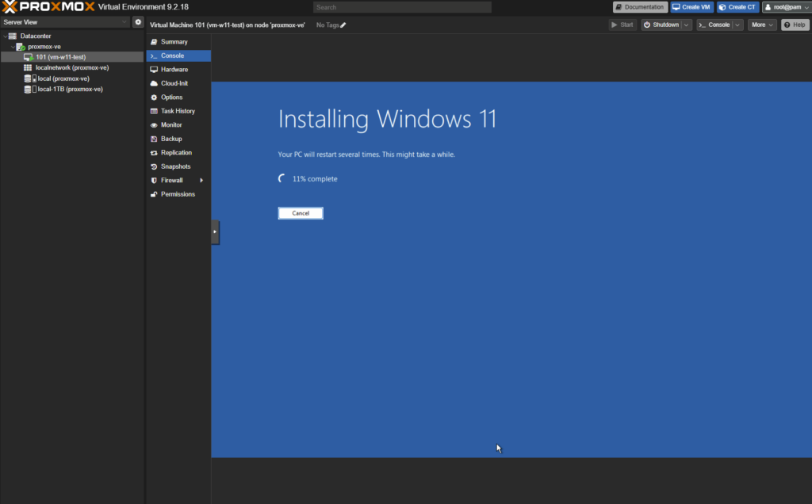Open the More actions dropdown
The image size is (812, 504).
pos(762,25)
